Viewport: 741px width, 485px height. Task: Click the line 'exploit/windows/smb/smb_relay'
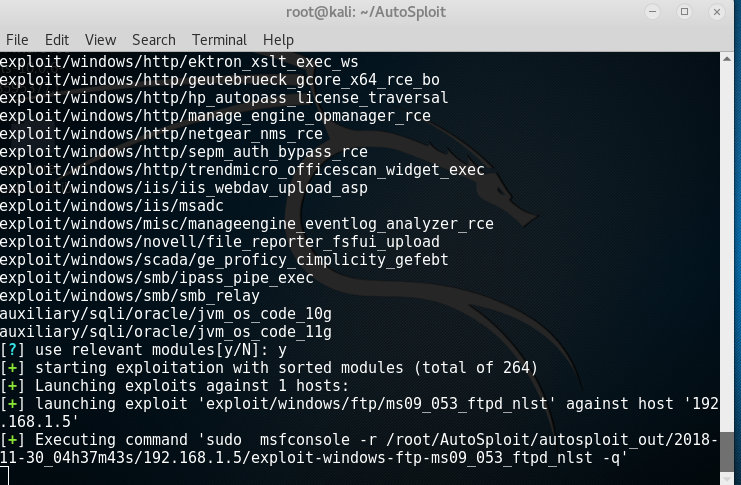pos(129,296)
